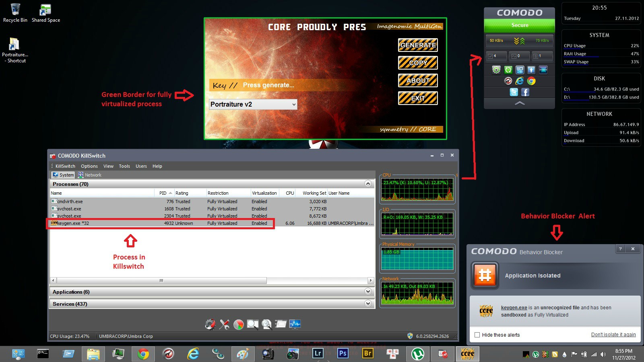The width and height of the screenshot is (644, 362).
Task: Open the Options menu
Action: [89, 166]
